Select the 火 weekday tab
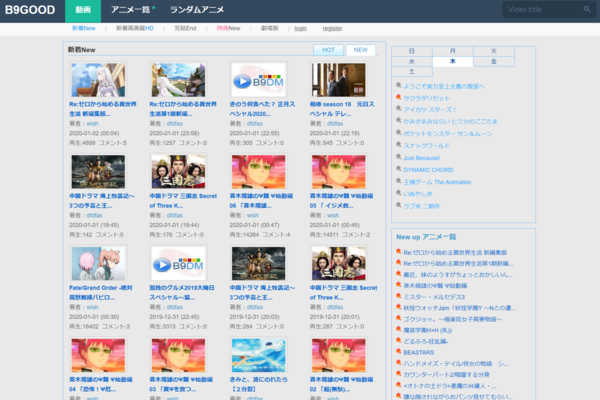The height and width of the screenshot is (400, 600). (x=494, y=51)
